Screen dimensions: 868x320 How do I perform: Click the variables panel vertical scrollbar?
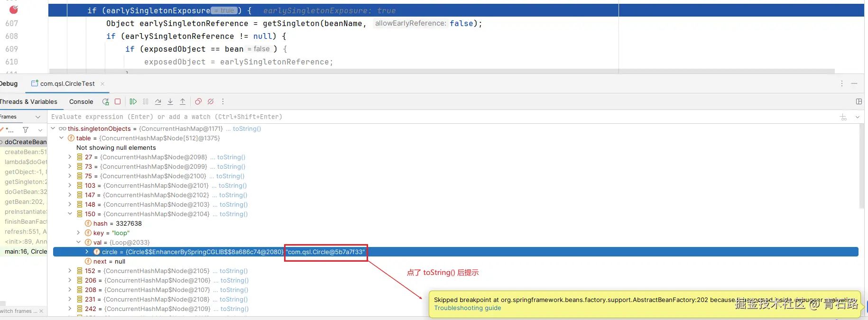click(861, 166)
